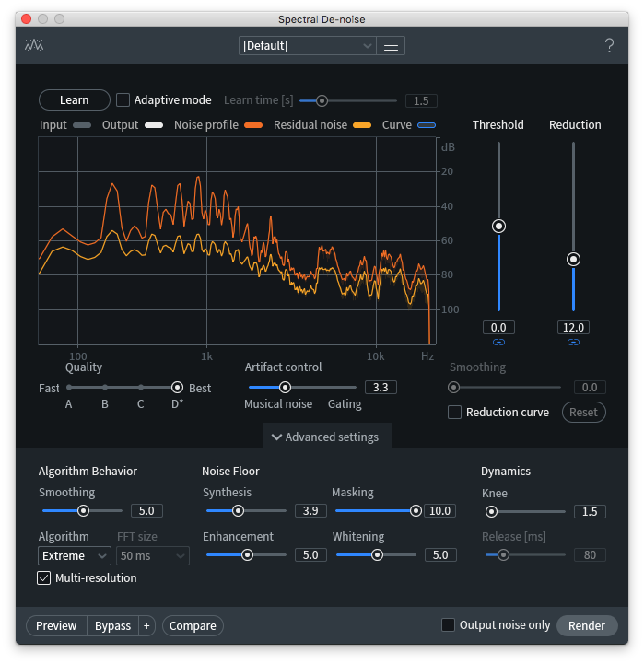The image size is (644, 664).
Task: Click the plus button next to Bypass
Action: pos(146,626)
